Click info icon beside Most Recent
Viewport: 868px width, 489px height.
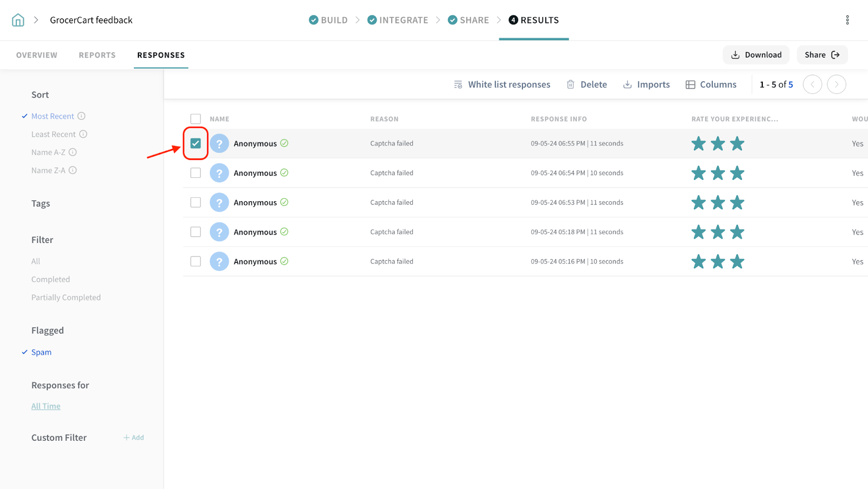point(81,116)
